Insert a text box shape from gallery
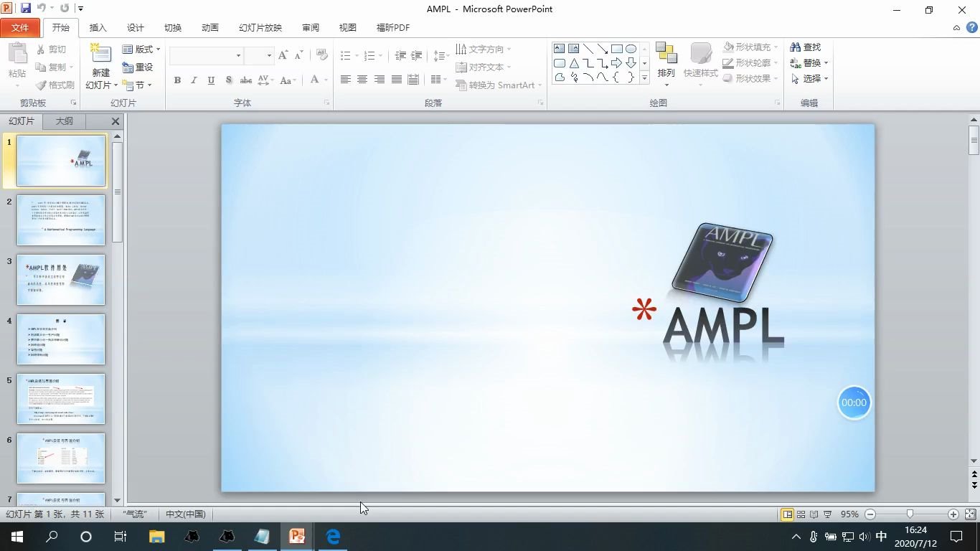Viewport: 980px width, 551px height. tap(560, 49)
